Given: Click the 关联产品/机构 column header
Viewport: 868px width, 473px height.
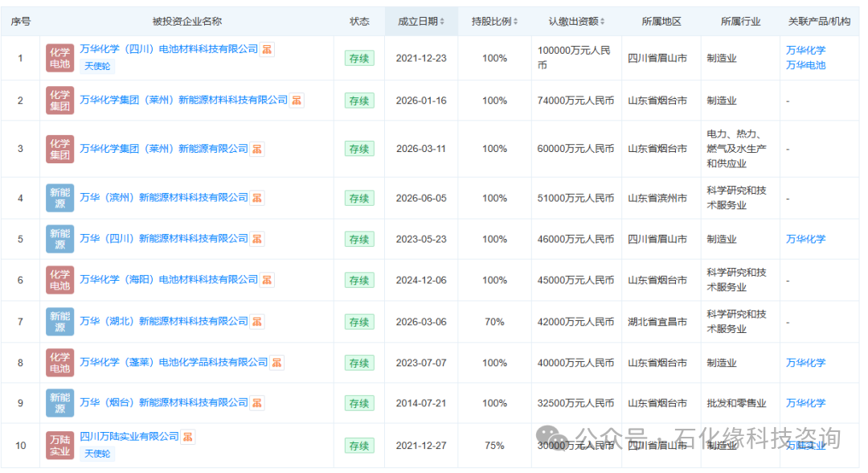Looking at the screenshot, I should point(819,22).
